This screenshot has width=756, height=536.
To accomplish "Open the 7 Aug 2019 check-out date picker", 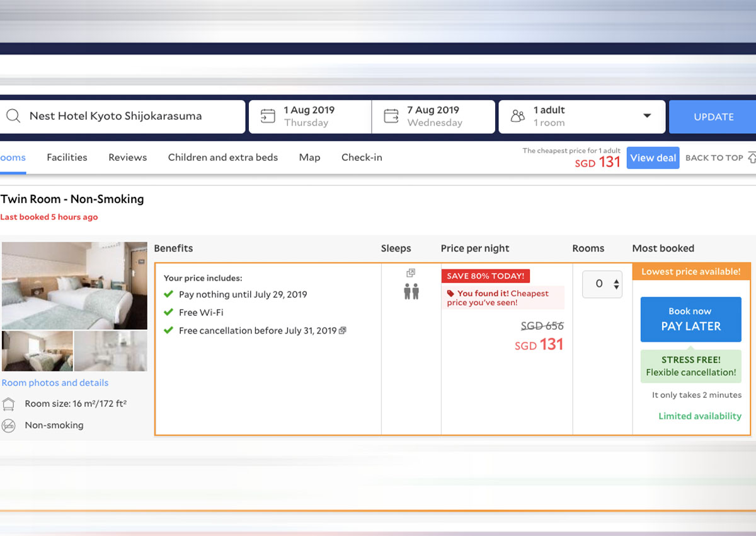I will tap(434, 117).
